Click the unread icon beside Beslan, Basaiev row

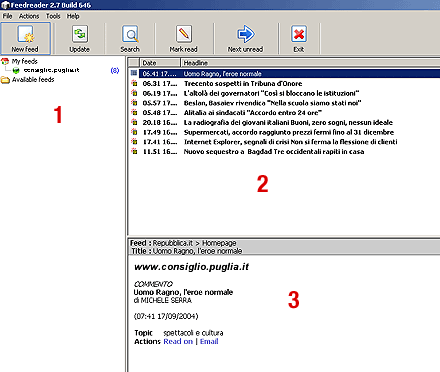pyautogui.click(x=134, y=102)
